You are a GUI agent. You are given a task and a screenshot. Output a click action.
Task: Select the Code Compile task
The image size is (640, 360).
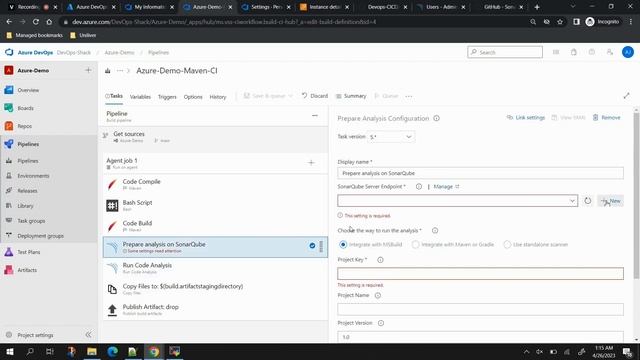pos(215,184)
